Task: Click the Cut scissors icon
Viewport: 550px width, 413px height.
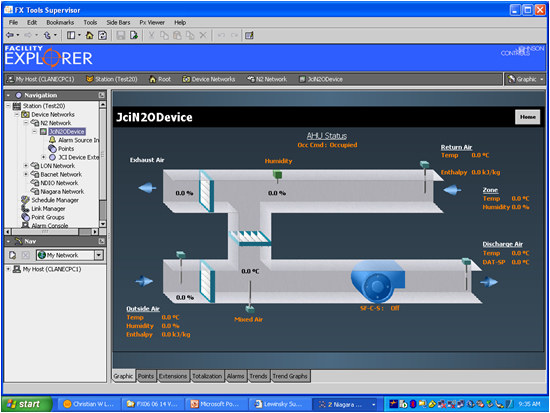Action: (151, 35)
